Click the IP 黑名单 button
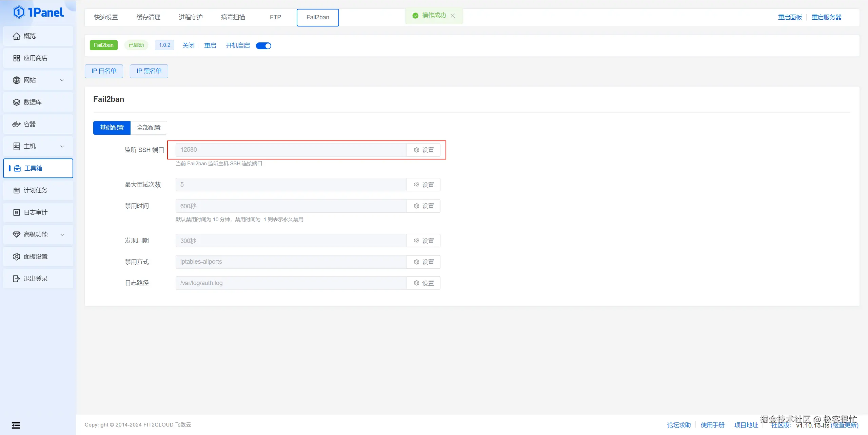This screenshot has width=868, height=435. pos(149,71)
